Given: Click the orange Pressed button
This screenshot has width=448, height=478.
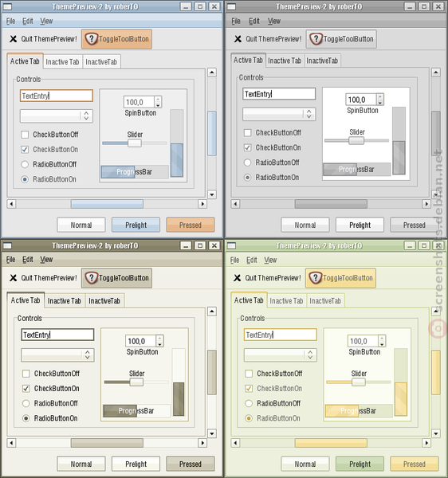Looking at the screenshot, I should [x=191, y=225].
